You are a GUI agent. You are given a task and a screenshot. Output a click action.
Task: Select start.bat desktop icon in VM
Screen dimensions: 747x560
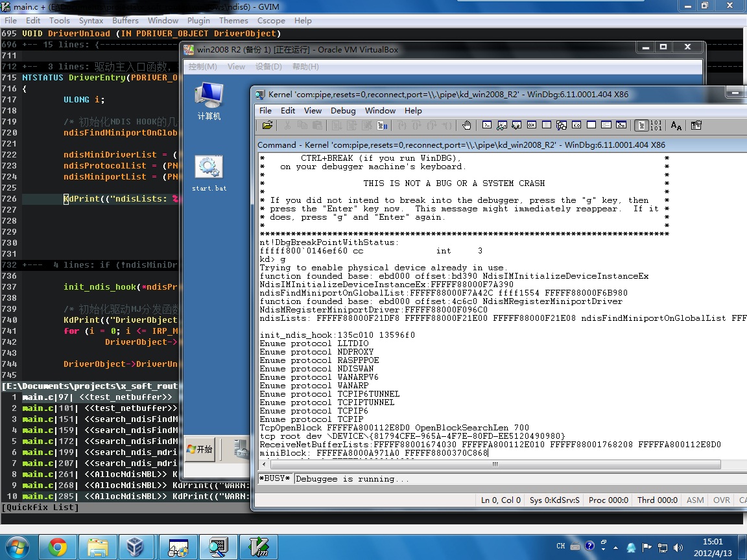coord(209,174)
